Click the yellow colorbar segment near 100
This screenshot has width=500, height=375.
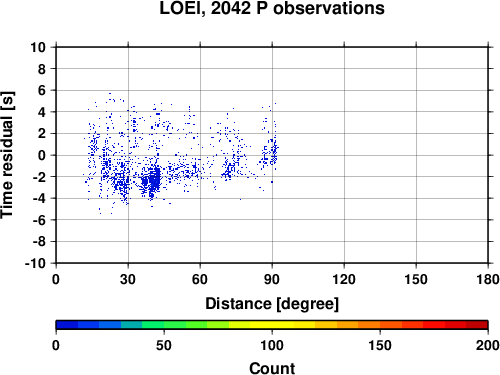click(272, 325)
